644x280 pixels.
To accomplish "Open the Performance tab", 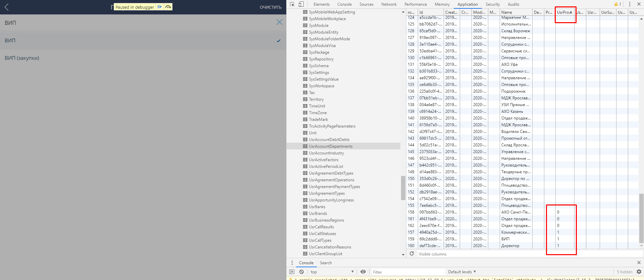I will coord(415,4).
